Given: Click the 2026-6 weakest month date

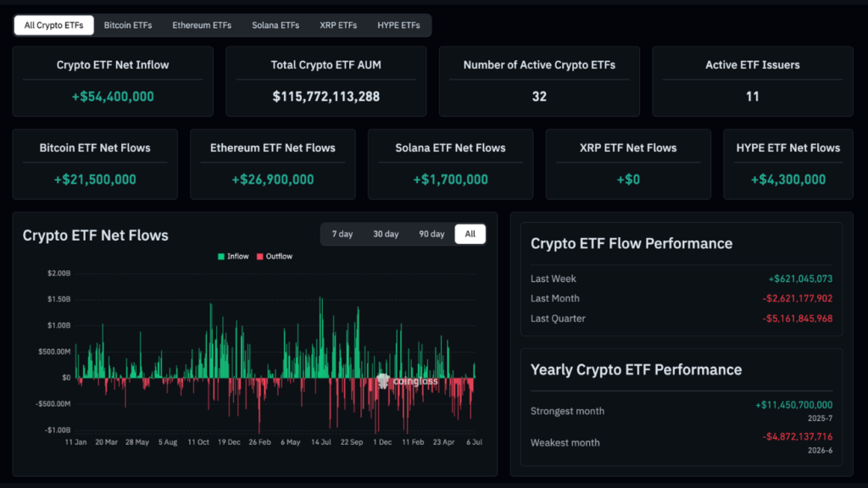Looking at the screenshot, I should 820,451.
